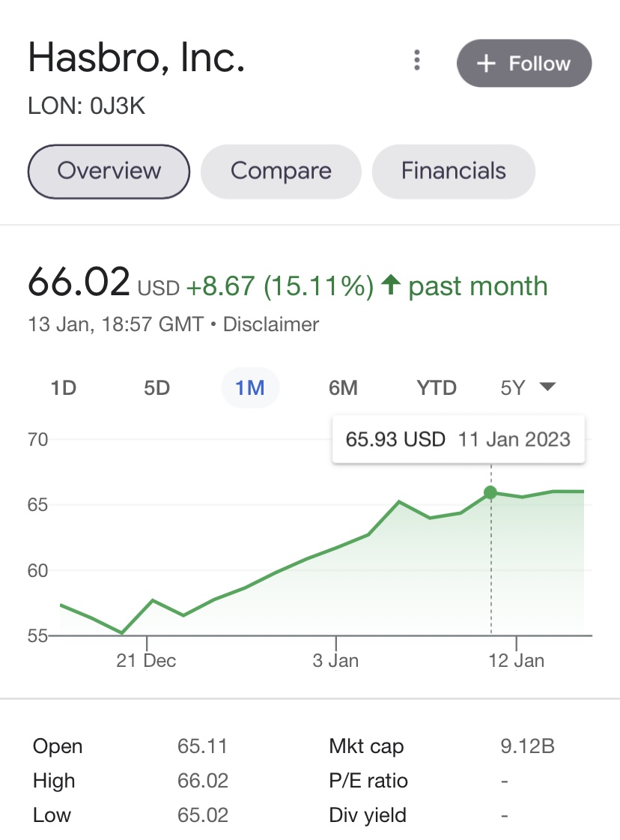Click the green data point on chart
The image size is (620, 840).
(490, 492)
